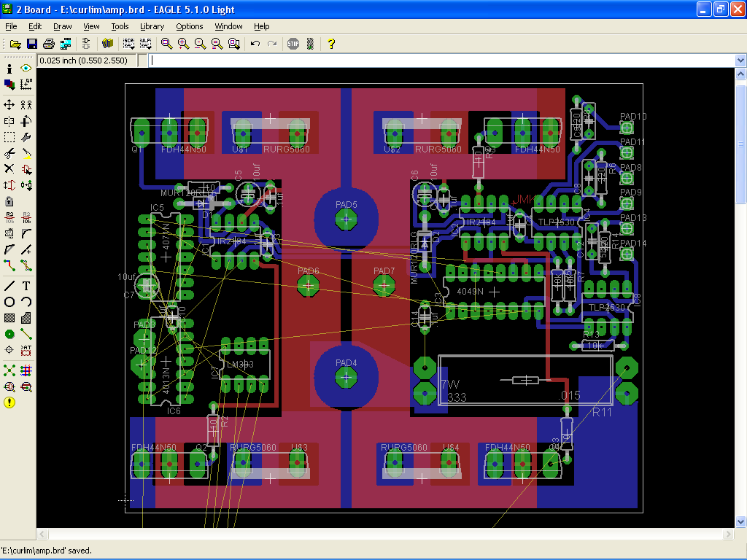
Task: Select the Optimize tool
Action: [26, 249]
